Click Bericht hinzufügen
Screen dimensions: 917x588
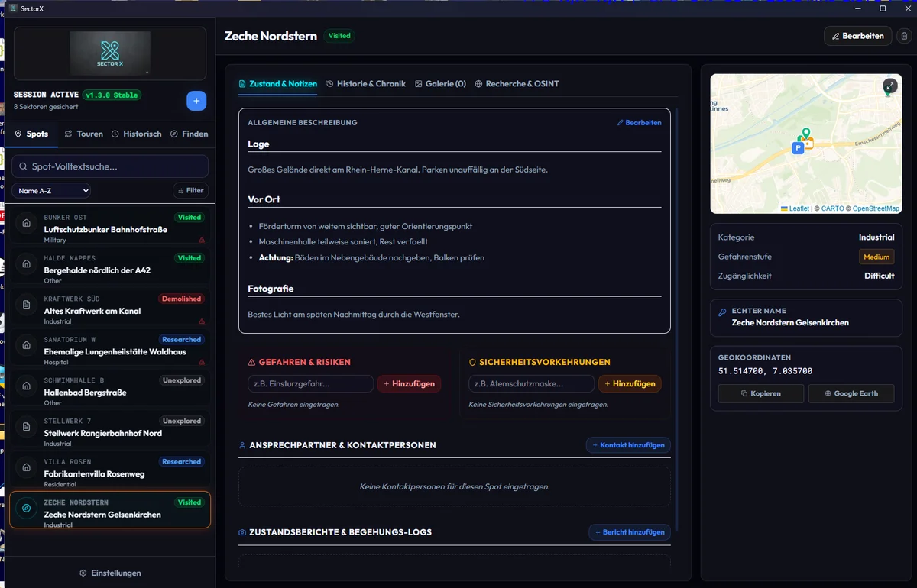click(x=630, y=532)
